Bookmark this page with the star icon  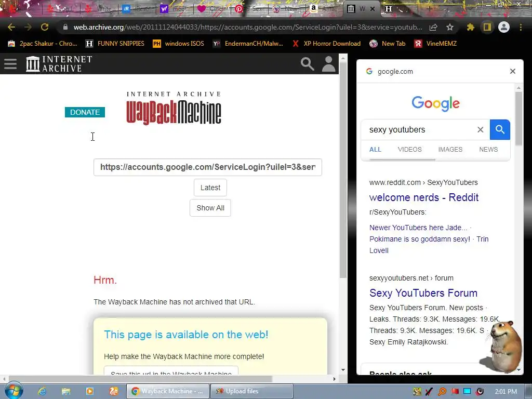pos(450,27)
